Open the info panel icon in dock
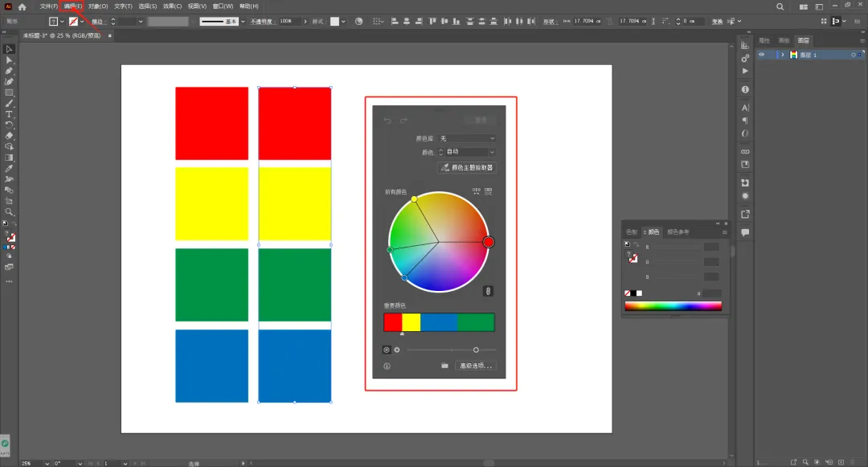 click(x=745, y=89)
